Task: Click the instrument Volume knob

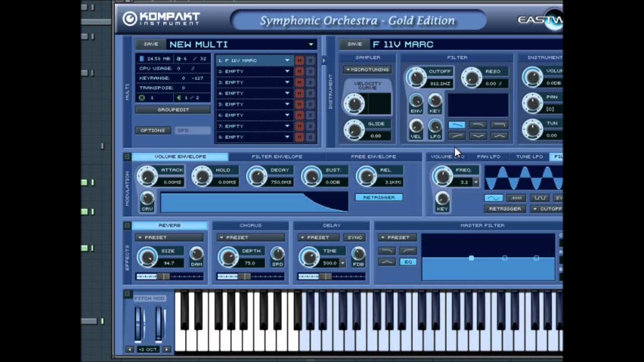Action: click(x=532, y=77)
